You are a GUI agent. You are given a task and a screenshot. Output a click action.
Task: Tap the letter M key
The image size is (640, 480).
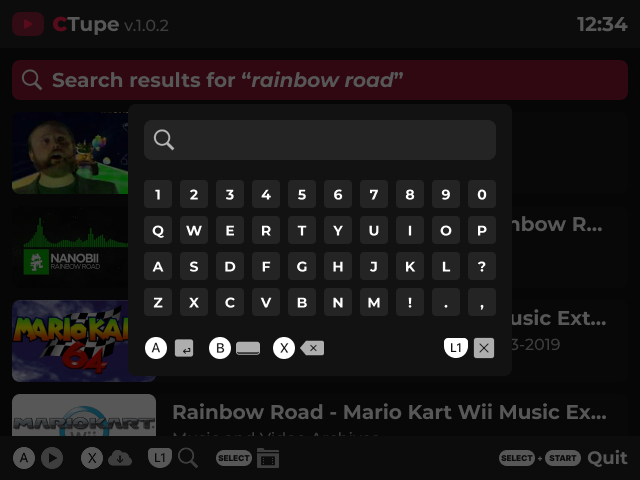[x=374, y=302]
